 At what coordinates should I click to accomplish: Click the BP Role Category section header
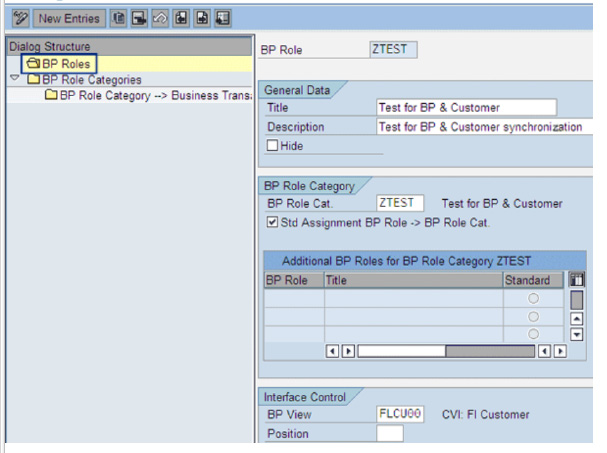pos(309,186)
